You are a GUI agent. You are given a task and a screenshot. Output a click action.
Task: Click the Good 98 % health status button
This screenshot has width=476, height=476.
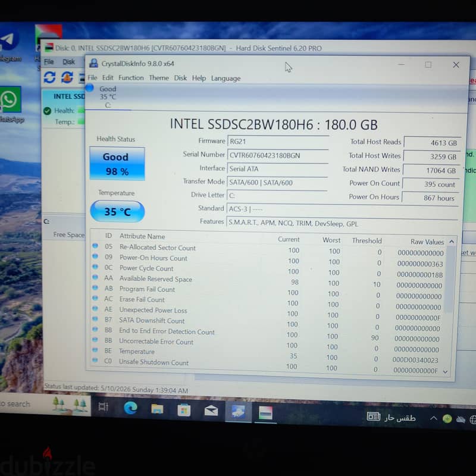[x=117, y=164]
